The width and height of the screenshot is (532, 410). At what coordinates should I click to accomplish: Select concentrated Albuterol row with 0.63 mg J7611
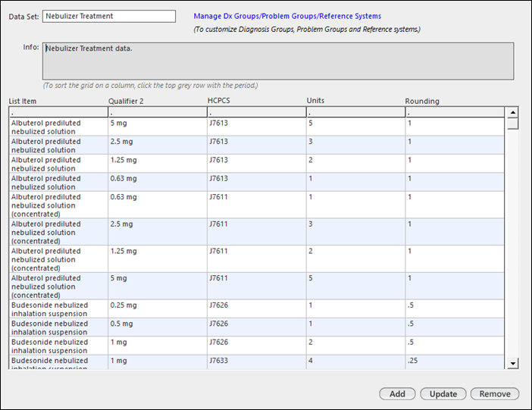(256, 205)
